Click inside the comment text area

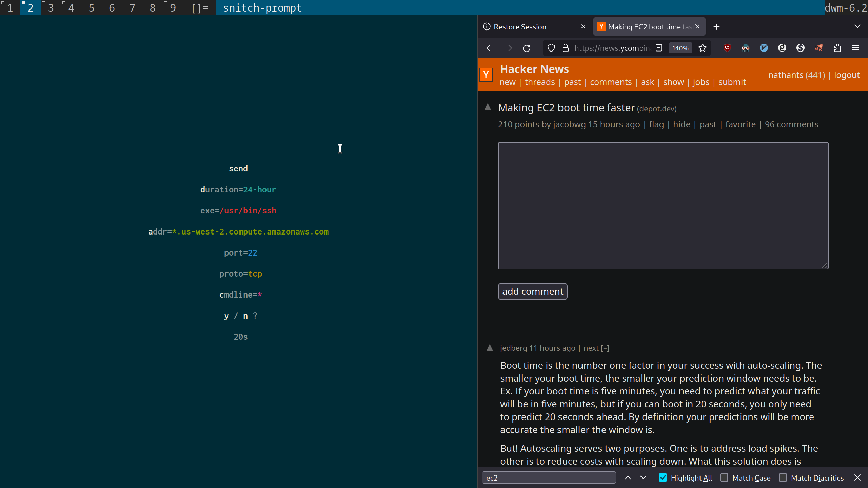[x=663, y=205]
